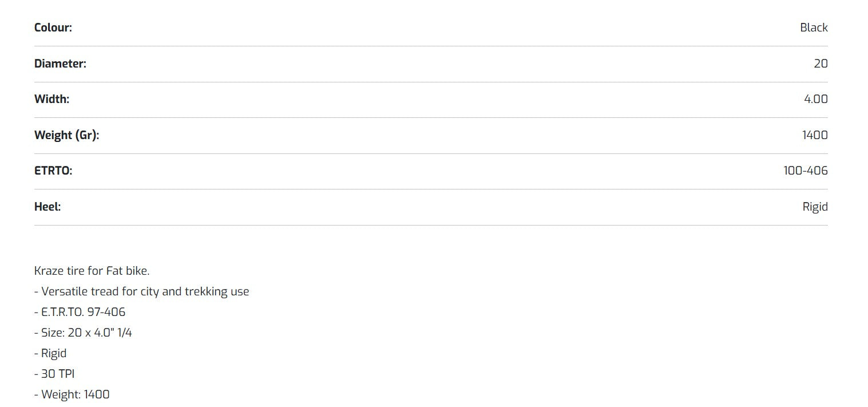Click the E.T.R.T.O. 97-406 line
Viewport: 868px width, 407px height.
[80, 312]
